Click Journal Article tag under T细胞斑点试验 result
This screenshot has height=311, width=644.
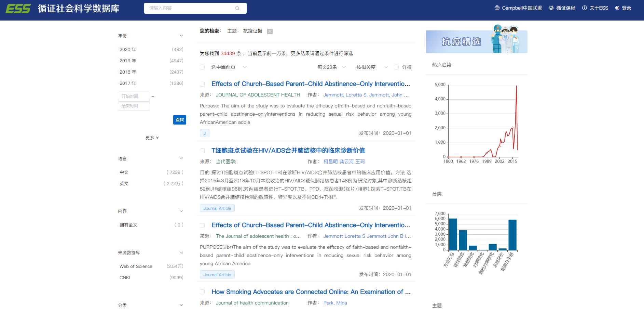(217, 208)
